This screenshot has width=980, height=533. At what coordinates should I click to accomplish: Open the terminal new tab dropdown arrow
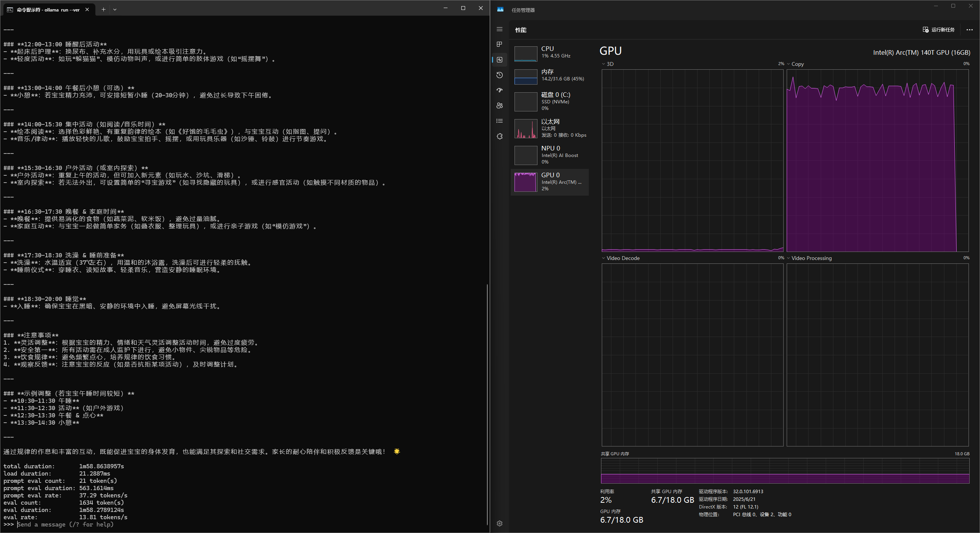point(115,10)
